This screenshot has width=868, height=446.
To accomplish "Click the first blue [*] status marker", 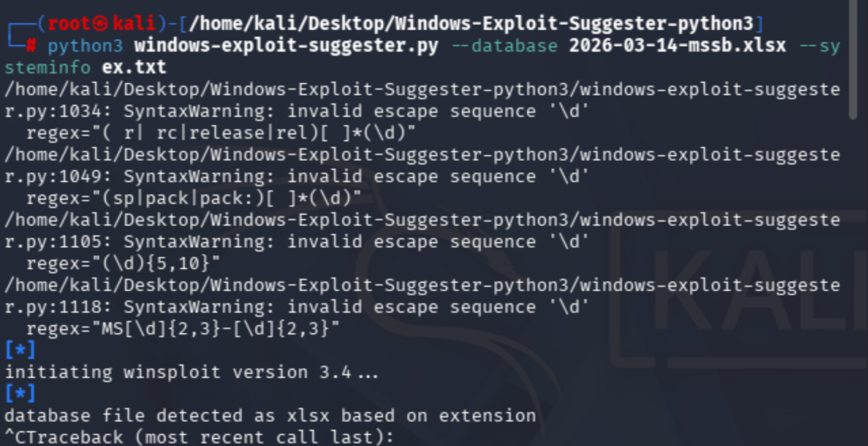I will coord(20,351).
